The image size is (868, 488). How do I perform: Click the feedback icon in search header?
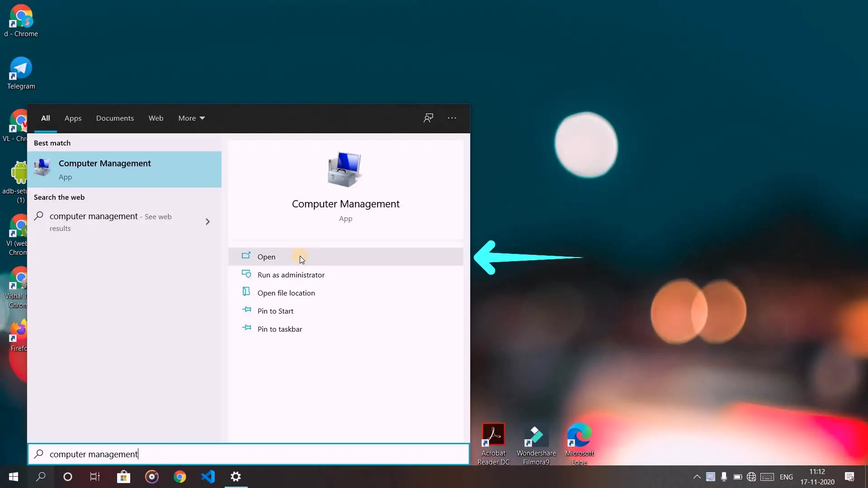428,118
